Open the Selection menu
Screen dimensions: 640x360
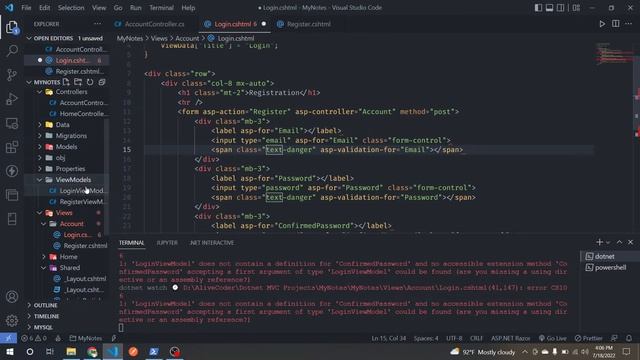tap(71, 8)
